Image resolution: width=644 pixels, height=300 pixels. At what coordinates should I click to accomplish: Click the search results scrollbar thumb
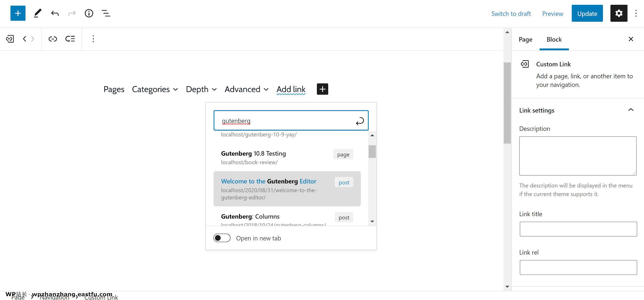click(x=372, y=151)
